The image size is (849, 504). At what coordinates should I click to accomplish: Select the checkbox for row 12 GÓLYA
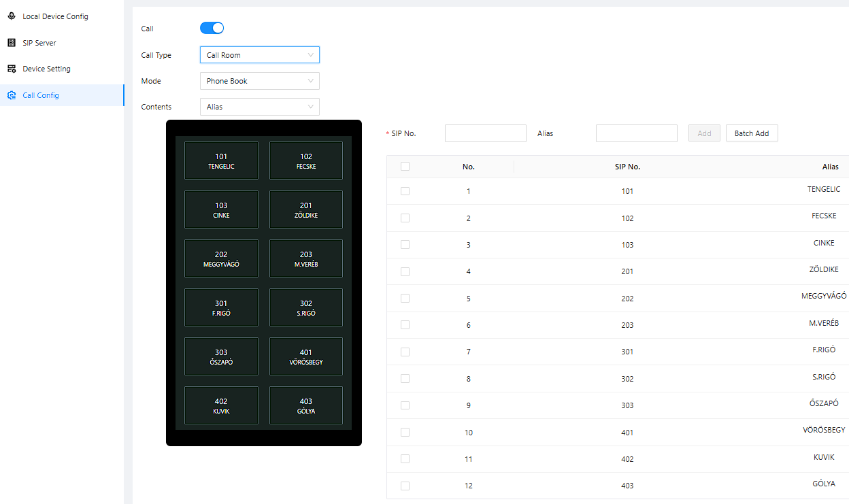click(x=405, y=486)
